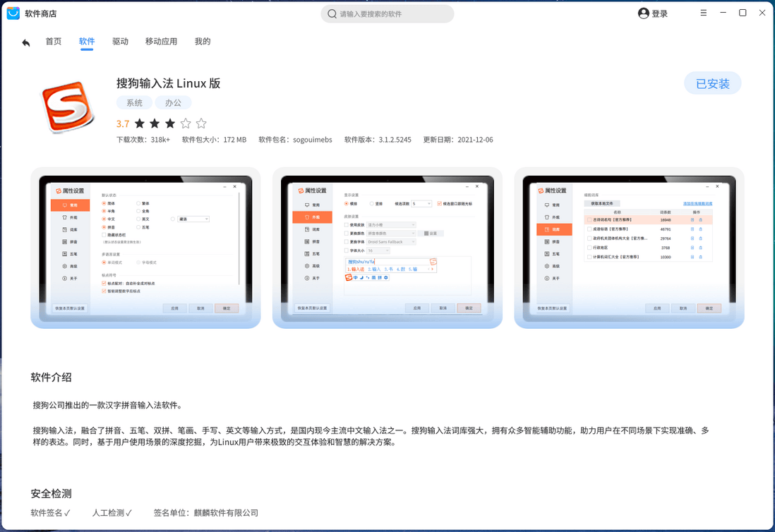The width and height of the screenshot is (775, 532).
Task: Open the hamburger menu icon
Action: tap(704, 13)
